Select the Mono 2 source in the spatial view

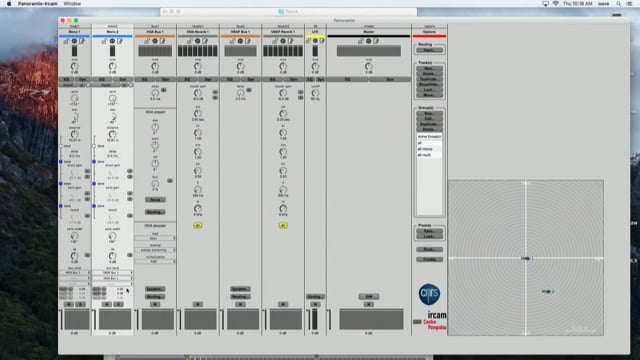click(548, 291)
